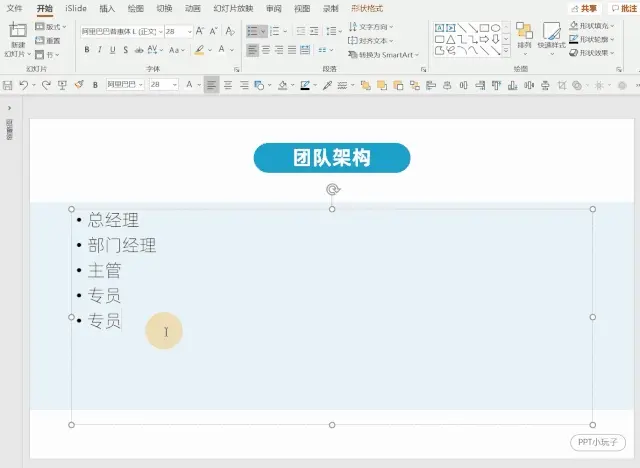Select the oval shape in the shapes gallery
This screenshot has height=468, width=640.
pos(496,28)
